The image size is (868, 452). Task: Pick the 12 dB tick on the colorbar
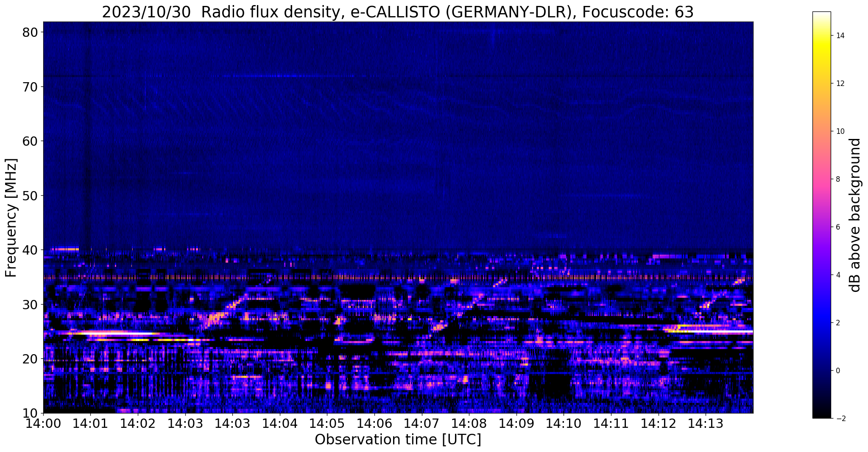pyautogui.click(x=840, y=83)
